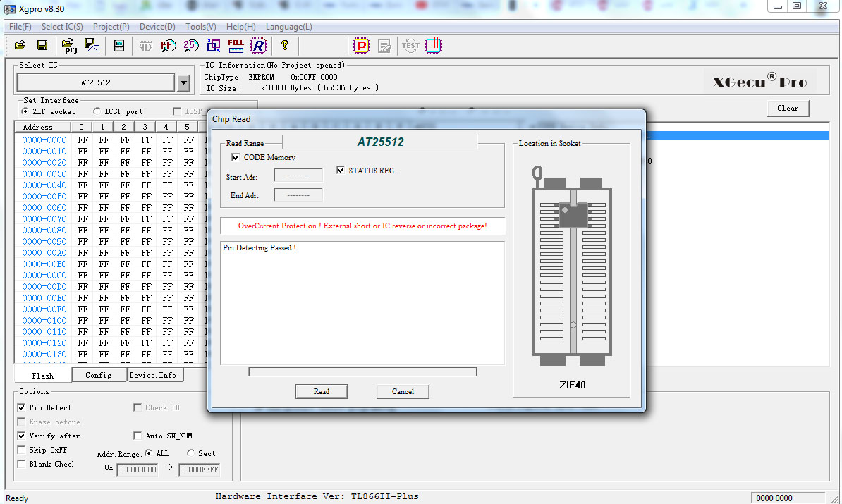Open a file with the folder icon
842x504 pixels.
[x=20, y=46]
